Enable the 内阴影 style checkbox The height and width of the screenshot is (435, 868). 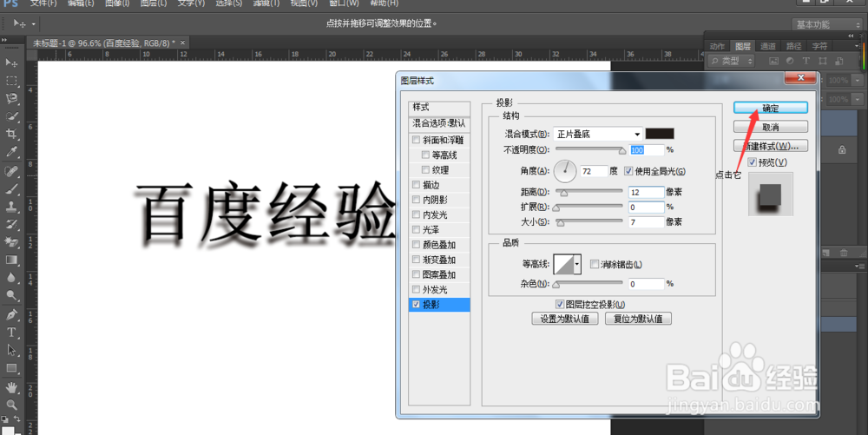pyautogui.click(x=417, y=199)
